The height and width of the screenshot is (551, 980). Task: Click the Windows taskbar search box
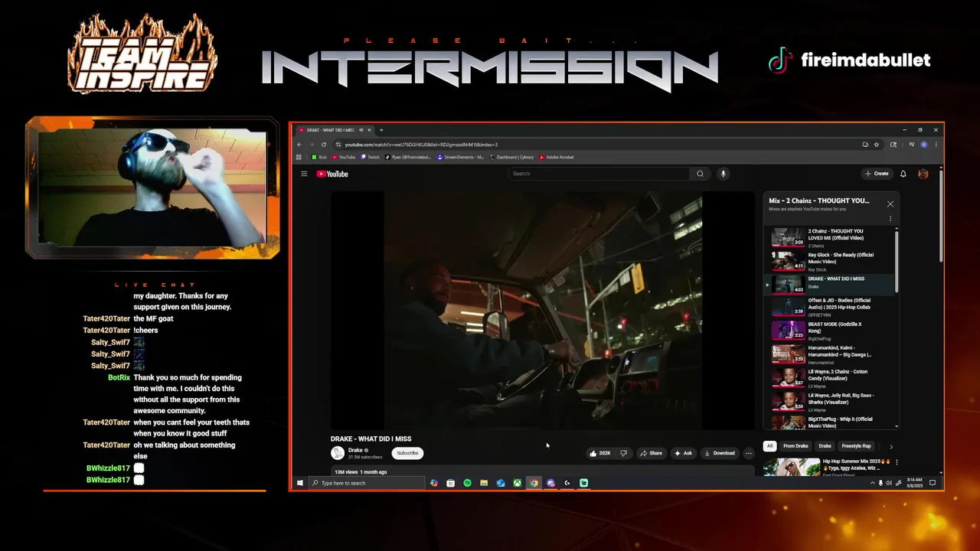(x=367, y=483)
